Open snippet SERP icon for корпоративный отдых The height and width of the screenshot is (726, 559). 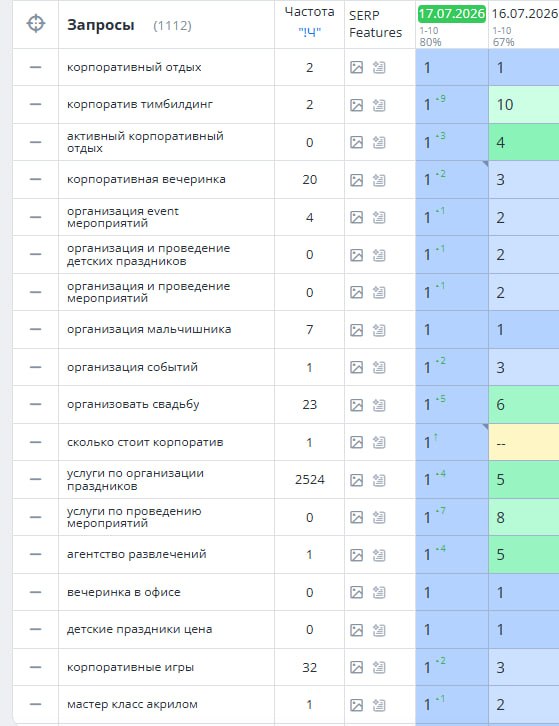tap(379, 67)
